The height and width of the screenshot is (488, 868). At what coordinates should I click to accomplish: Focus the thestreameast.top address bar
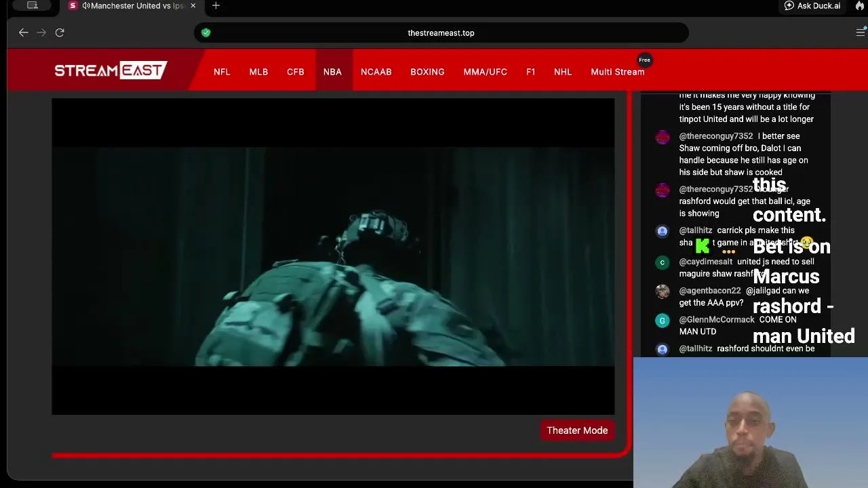441,33
